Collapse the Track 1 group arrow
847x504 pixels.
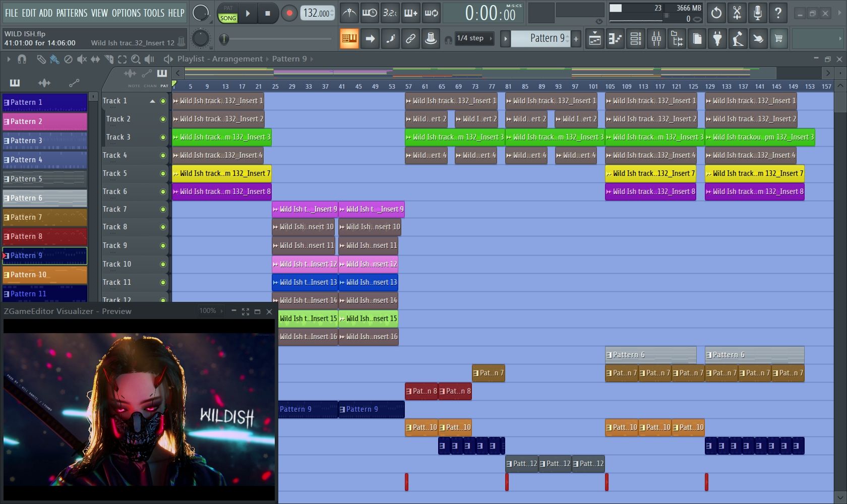click(x=152, y=101)
